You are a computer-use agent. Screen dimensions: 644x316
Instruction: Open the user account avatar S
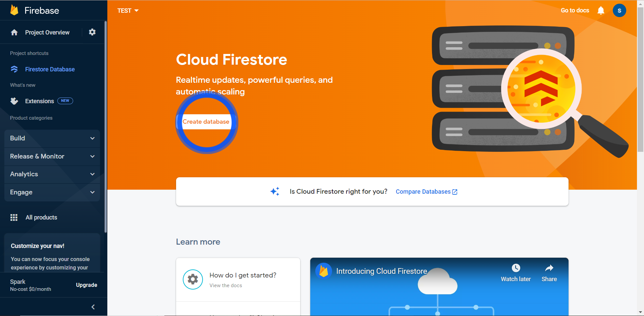tap(619, 10)
